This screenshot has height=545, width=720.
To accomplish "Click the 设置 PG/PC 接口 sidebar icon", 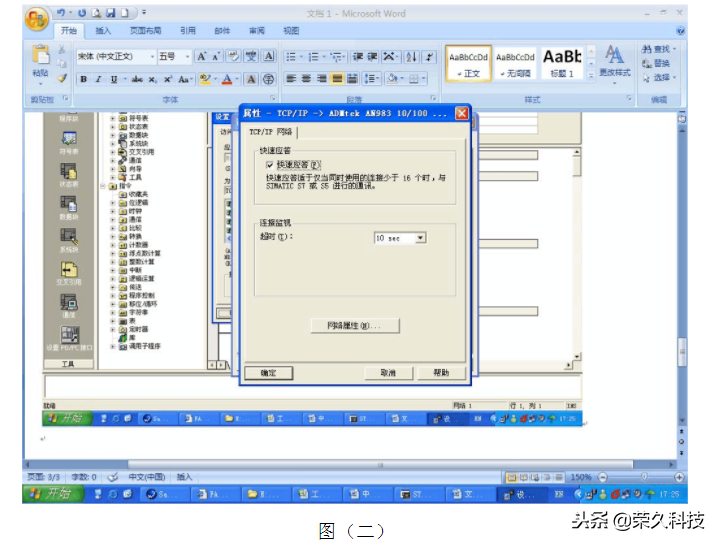I will (x=68, y=336).
